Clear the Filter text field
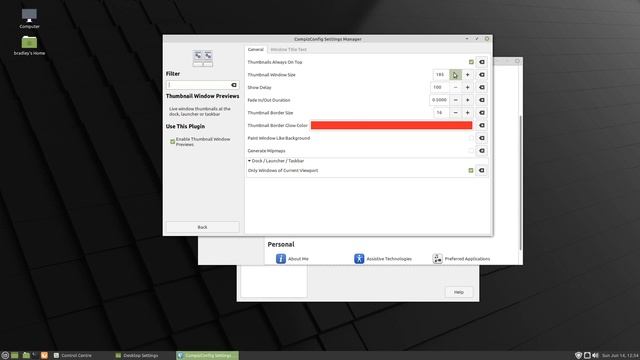 tap(234, 85)
